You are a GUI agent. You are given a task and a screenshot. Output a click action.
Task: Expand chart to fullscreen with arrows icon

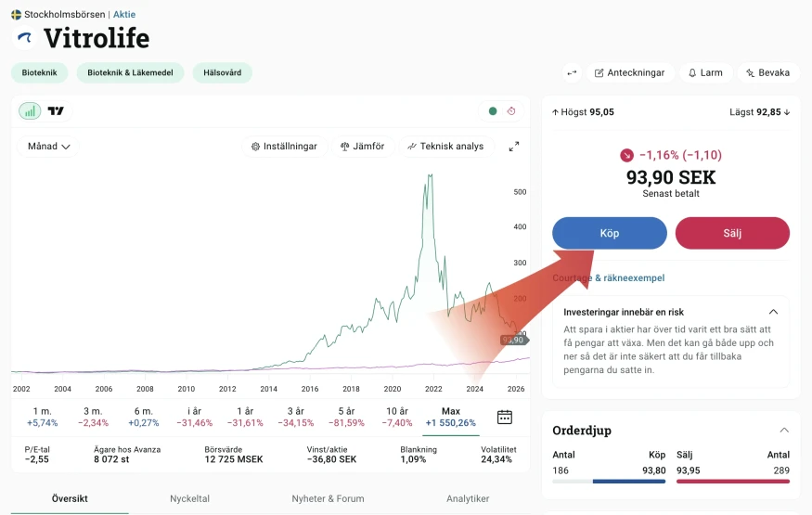click(x=514, y=147)
